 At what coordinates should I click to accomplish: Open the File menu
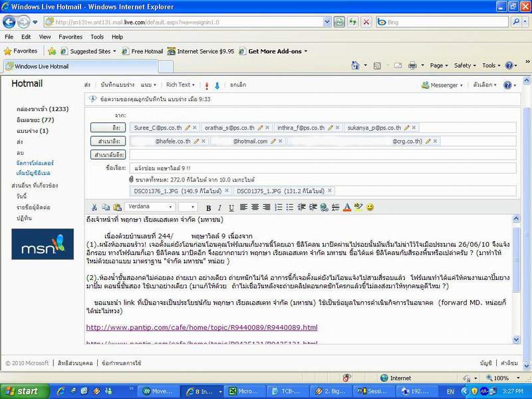click(x=9, y=37)
